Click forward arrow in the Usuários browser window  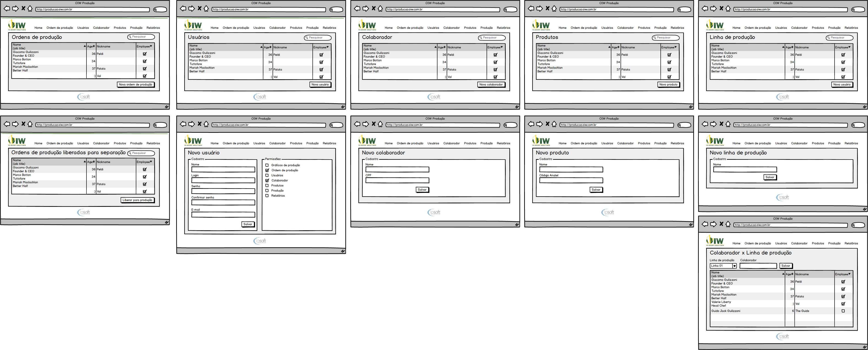click(191, 9)
